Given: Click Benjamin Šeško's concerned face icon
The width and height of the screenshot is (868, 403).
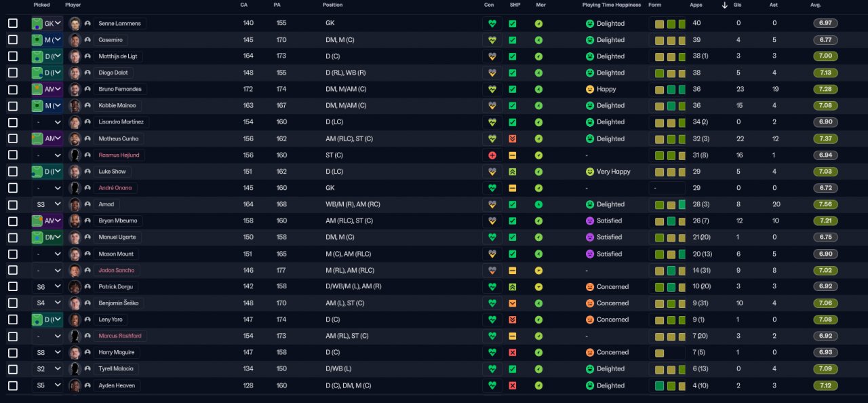Looking at the screenshot, I should point(591,303).
